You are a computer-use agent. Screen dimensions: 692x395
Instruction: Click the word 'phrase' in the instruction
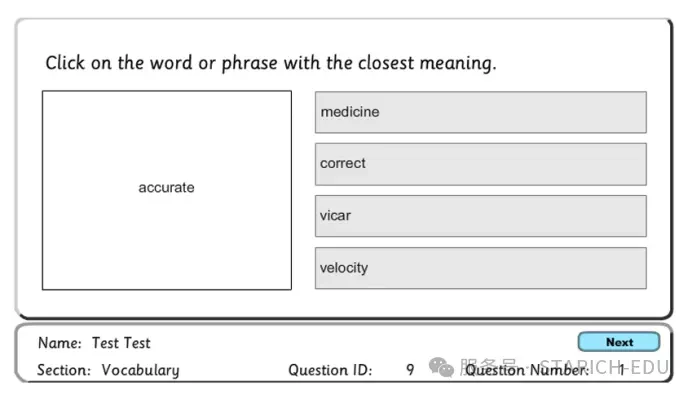pyautogui.click(x=250, y=64)
